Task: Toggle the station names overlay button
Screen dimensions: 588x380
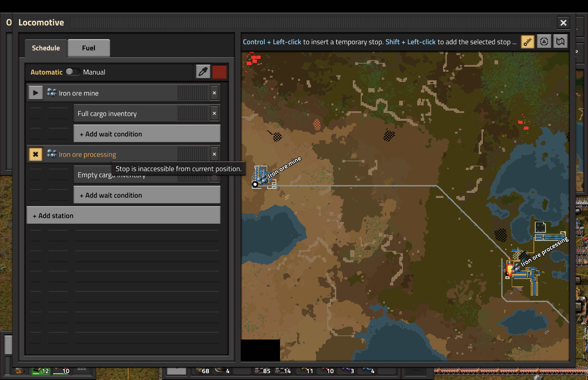Action: click(x=528, y=42)
